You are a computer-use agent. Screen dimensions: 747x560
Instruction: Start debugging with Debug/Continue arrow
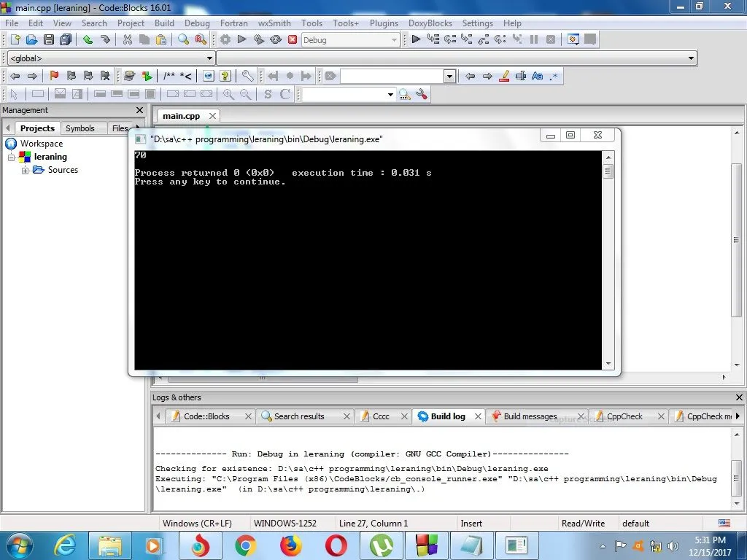click(x=416, y=39)
